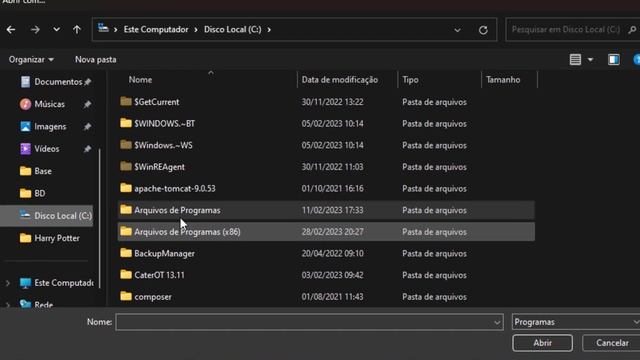Select the $GetCurrent folder
The width and height of the screenshot is (640, 360).
click(x=326, y=102)
